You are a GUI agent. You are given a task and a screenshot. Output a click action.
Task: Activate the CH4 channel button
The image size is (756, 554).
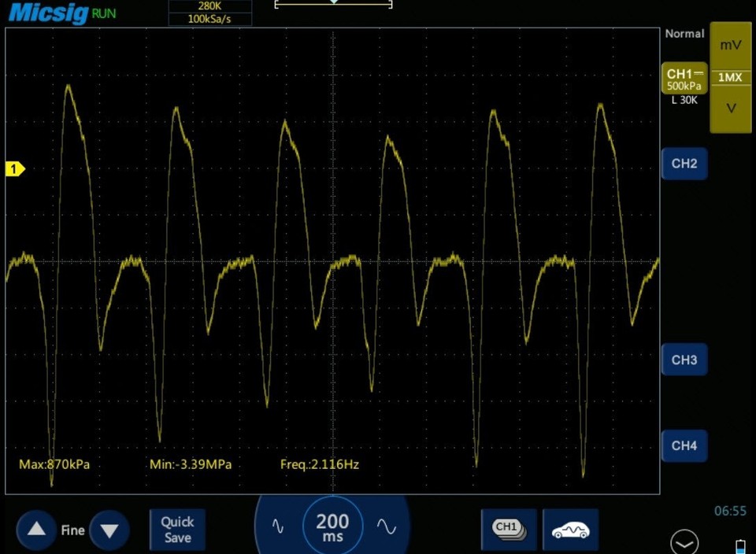684,446
